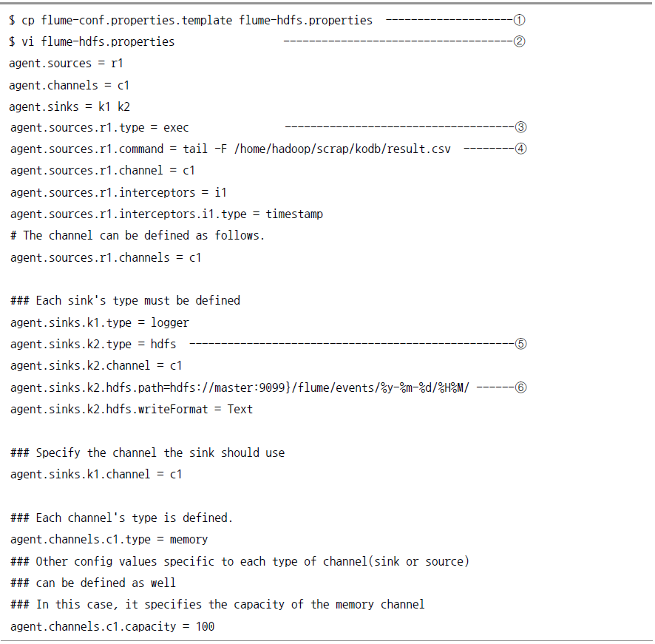Click the circled number 3 marker
Image resolution: width=655 pixels, height=644 pixels.
click(x=520, y=127)
